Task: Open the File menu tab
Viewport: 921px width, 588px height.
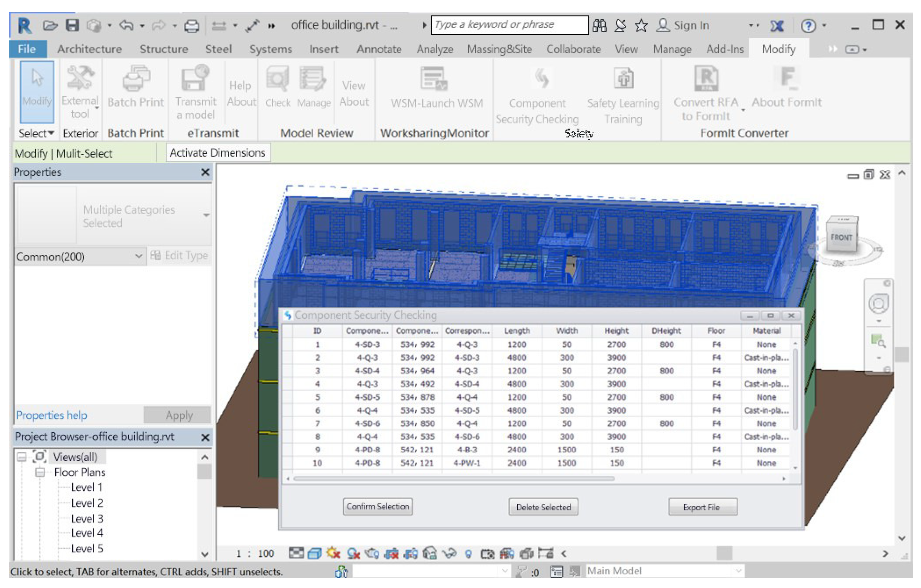Action: coord(27,49)
